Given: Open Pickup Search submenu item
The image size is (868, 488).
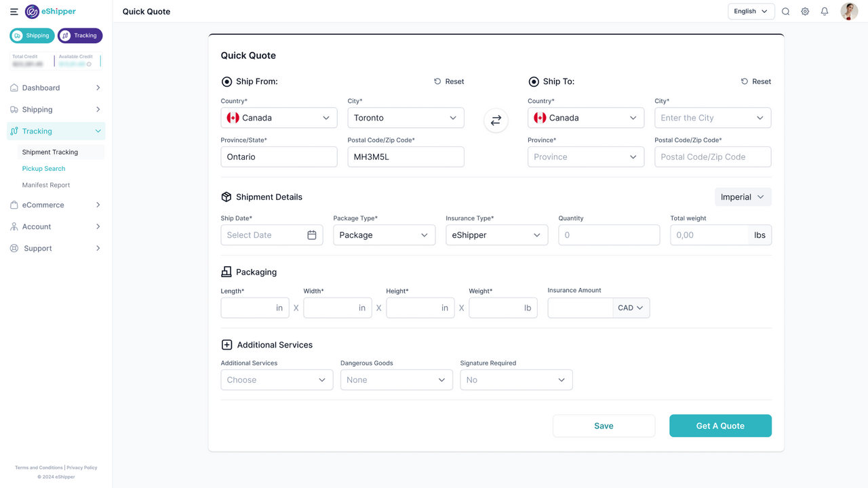Looking at the screenshot, I should pyautogui.click(x=44, y=169).
